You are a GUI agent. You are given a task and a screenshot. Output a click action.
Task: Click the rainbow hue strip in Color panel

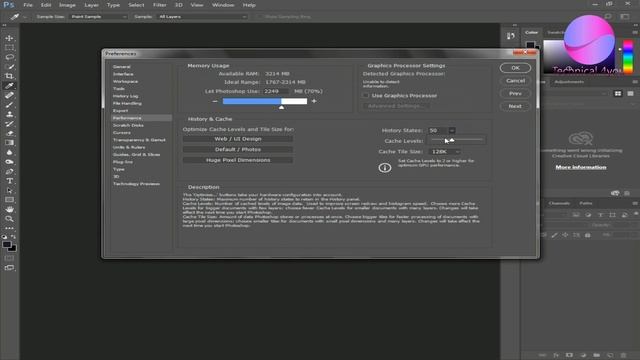(628, 57)
